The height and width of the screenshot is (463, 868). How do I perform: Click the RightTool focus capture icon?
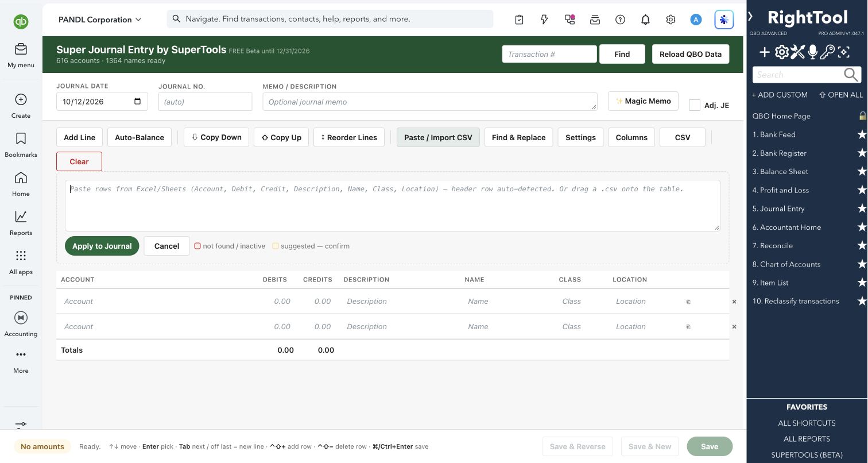pyautogui.click(x=843, y=53)
